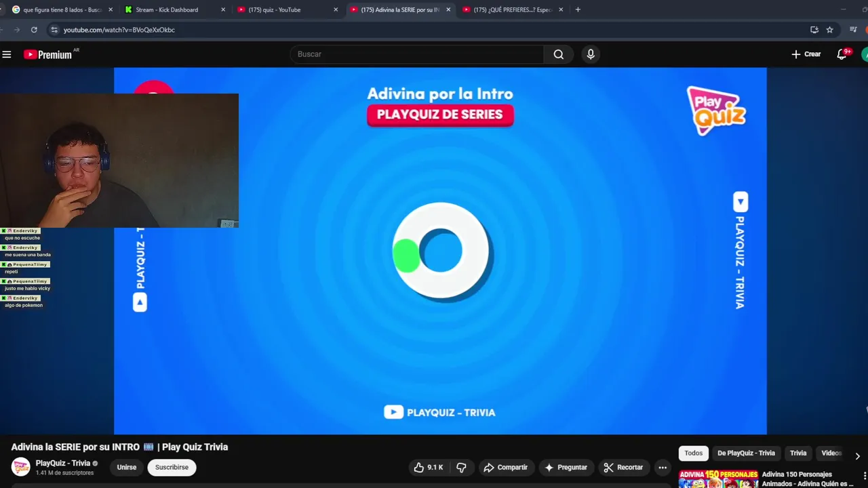Click the Crear button
The height and width of the screenshot is (488, 868).
coord(806,54)
